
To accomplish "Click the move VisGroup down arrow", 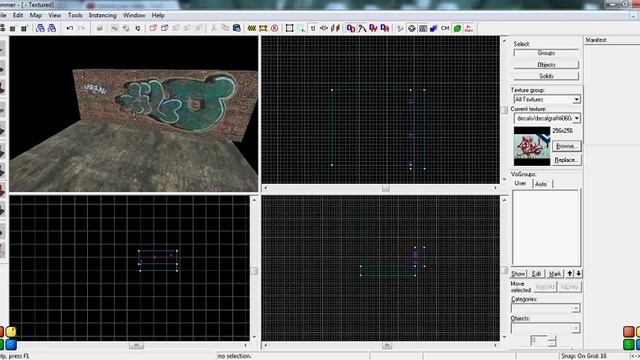I will pos(578,273).
